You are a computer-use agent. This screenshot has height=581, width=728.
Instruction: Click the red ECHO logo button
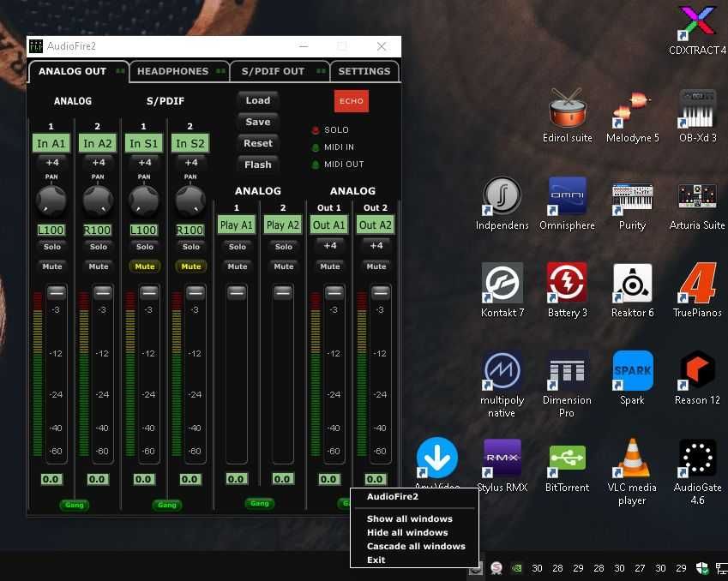point(351,101)
